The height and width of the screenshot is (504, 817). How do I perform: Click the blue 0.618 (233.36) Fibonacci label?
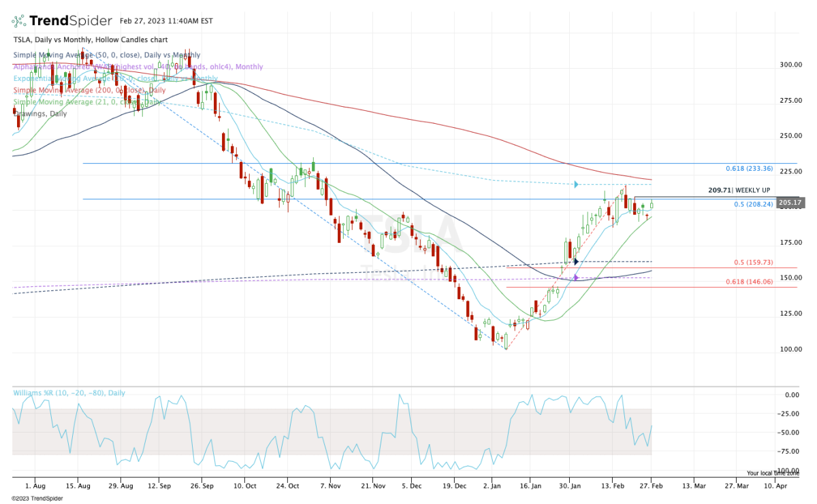click(750, 168)
